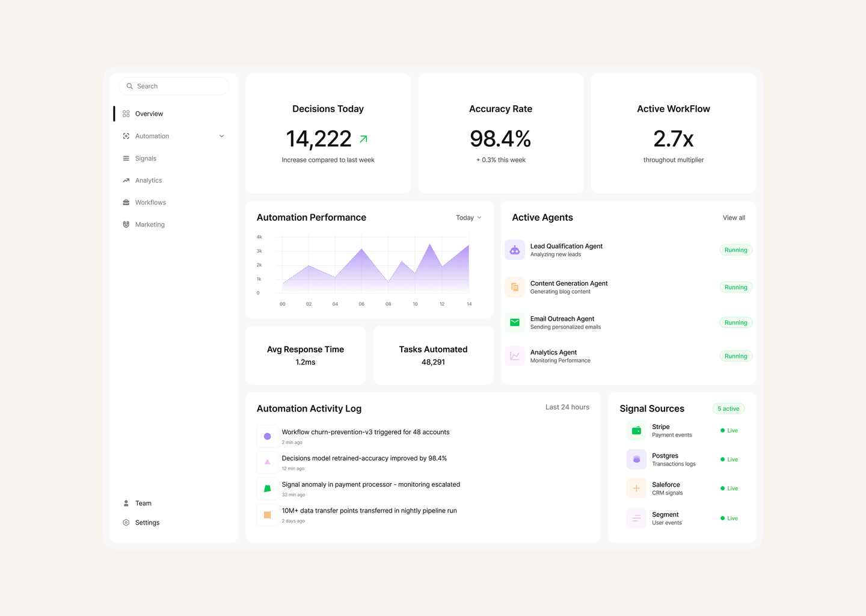Click the search magnifier icon
Viewport: 866px width, 616px height.
[129, 86]
